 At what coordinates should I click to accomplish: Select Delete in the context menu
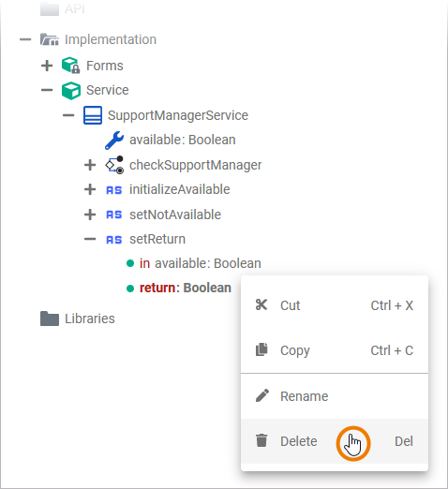[335, 441]
